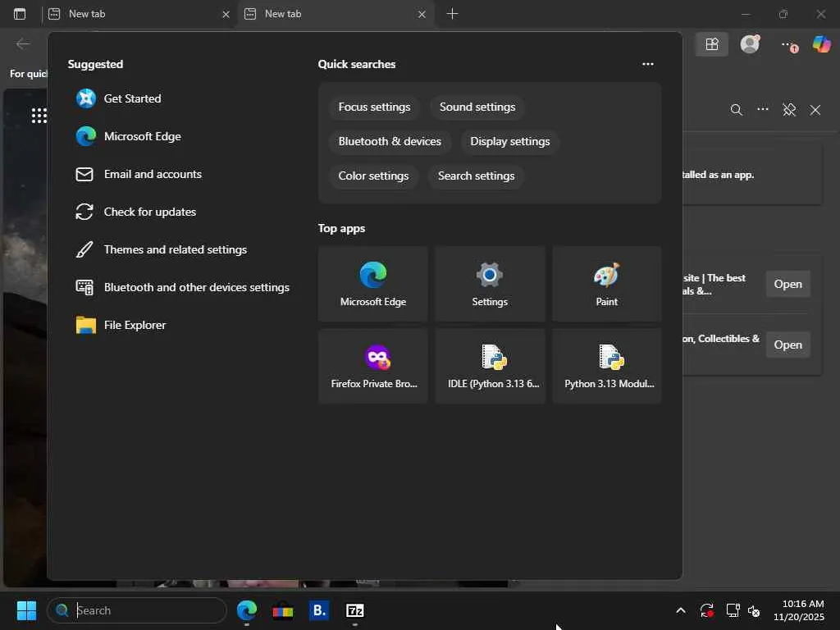Select Sound settings quick search

tap(477, 107)
